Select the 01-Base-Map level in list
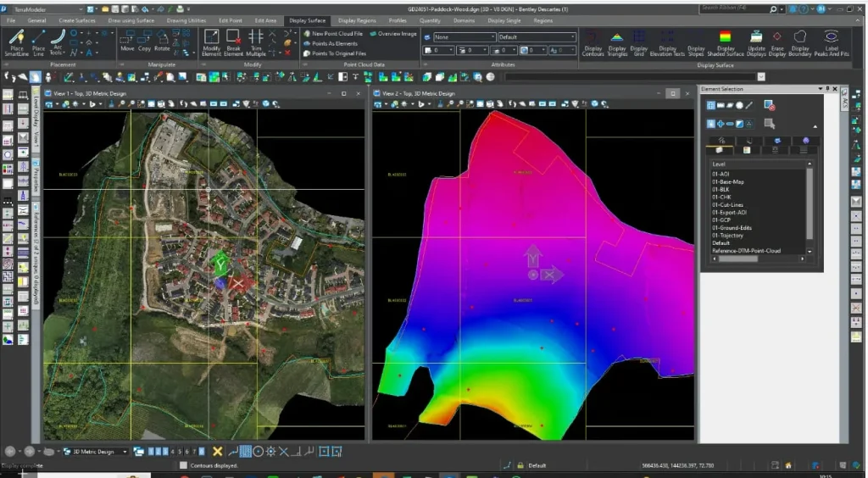 (x=728, y=181)
